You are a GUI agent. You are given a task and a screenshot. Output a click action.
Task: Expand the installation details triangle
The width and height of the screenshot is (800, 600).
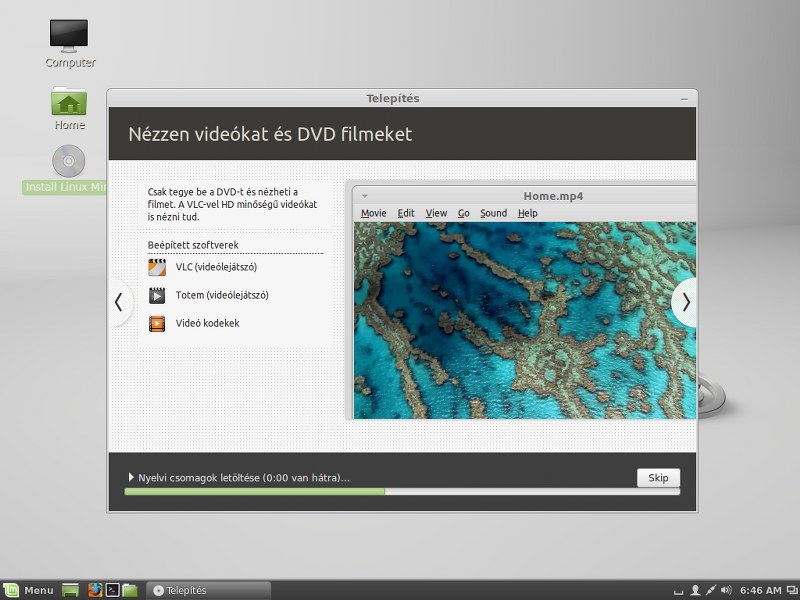point(131,478)
